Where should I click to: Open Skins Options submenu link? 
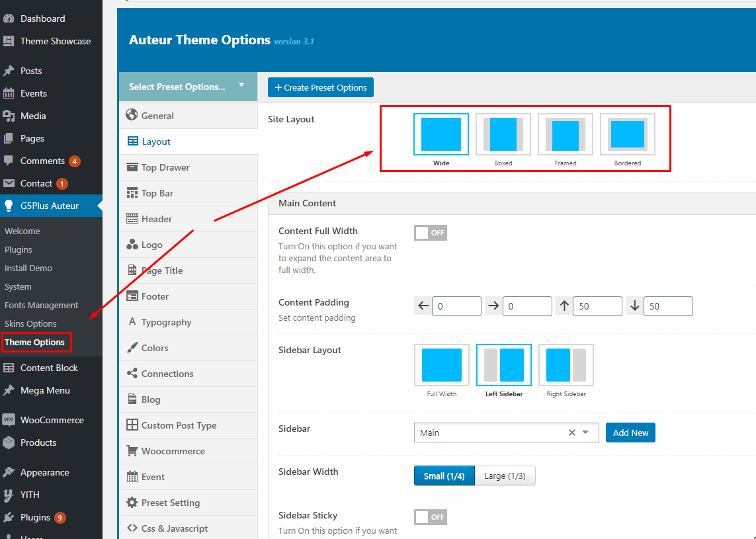[x=31, y=323]
